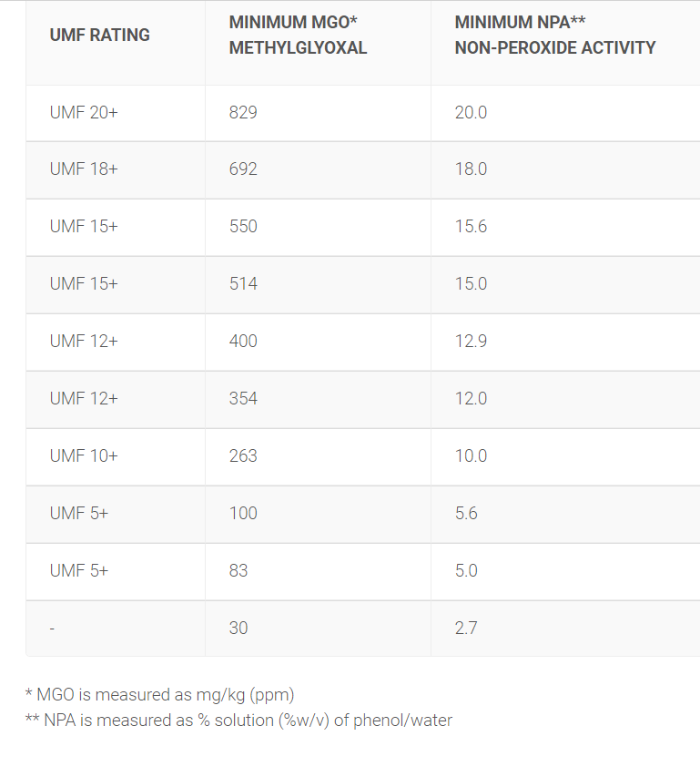This screenshot has height=777, width=700.
Task: Click the MINIMUM MGO* METHYLGLYOXAL header
Action: click(x=298, y=36)
